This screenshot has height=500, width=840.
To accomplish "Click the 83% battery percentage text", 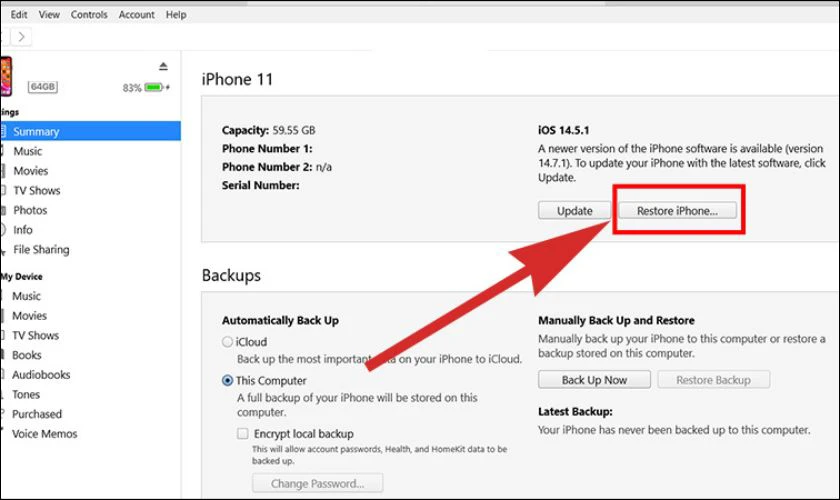I will (x=132, y=88).
